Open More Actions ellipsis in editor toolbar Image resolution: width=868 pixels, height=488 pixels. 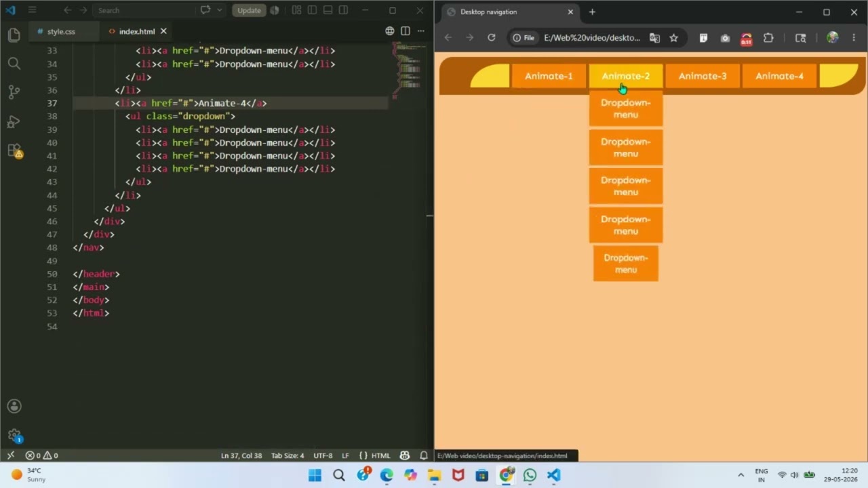421,31
